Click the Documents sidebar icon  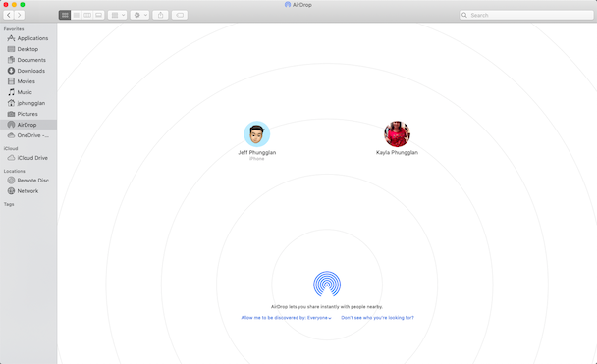[x=11, y=60]
